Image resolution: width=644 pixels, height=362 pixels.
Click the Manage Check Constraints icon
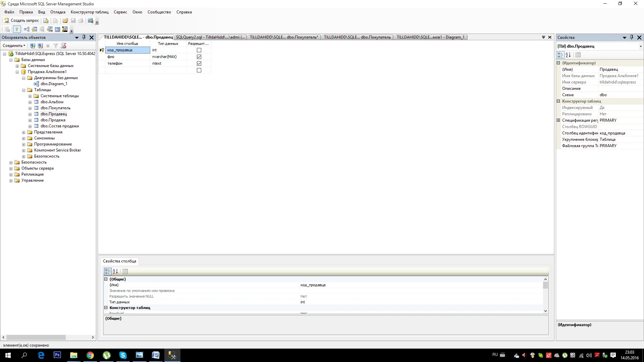coord(57,29)
